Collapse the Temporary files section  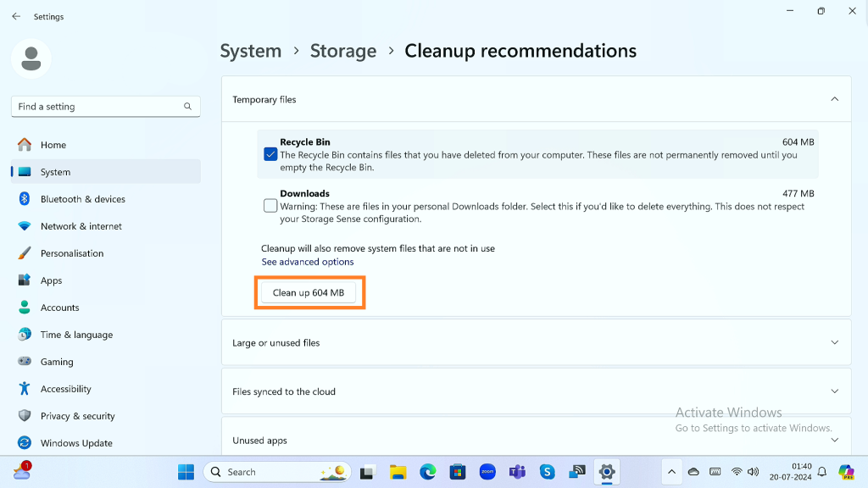tap(834, 99)
